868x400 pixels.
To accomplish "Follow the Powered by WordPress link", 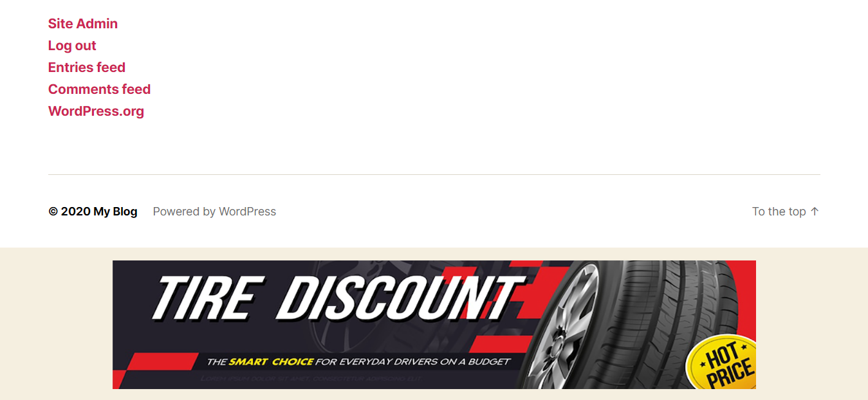I will [214, 212].
